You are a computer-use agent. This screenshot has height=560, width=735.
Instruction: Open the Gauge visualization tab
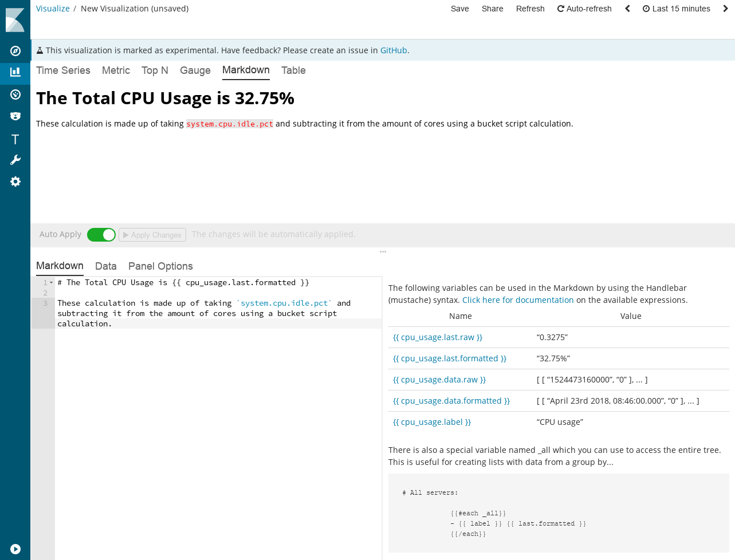(195, 70)
